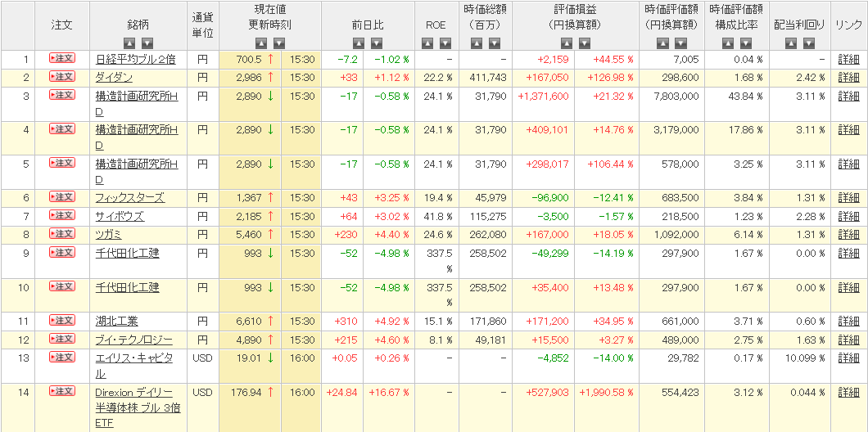The height and width of the screenshot is (432, 868).
Task: Sort 銘柄 column descending with down arrow
Action: tap(147, 43)
